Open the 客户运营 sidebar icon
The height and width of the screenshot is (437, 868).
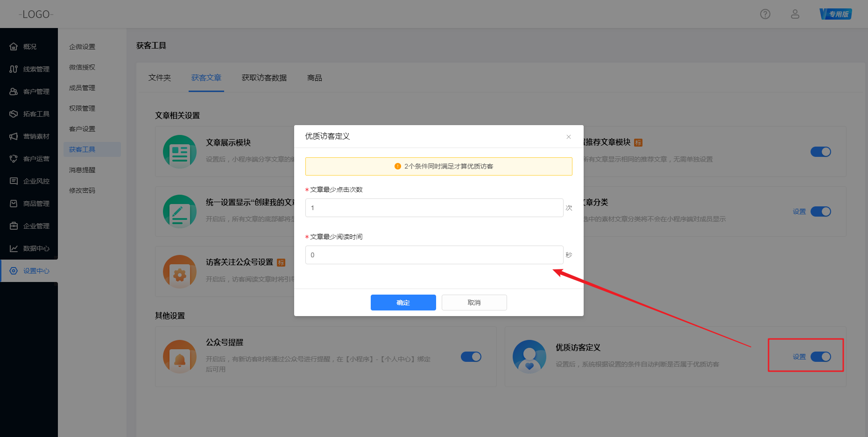point(14,159)
